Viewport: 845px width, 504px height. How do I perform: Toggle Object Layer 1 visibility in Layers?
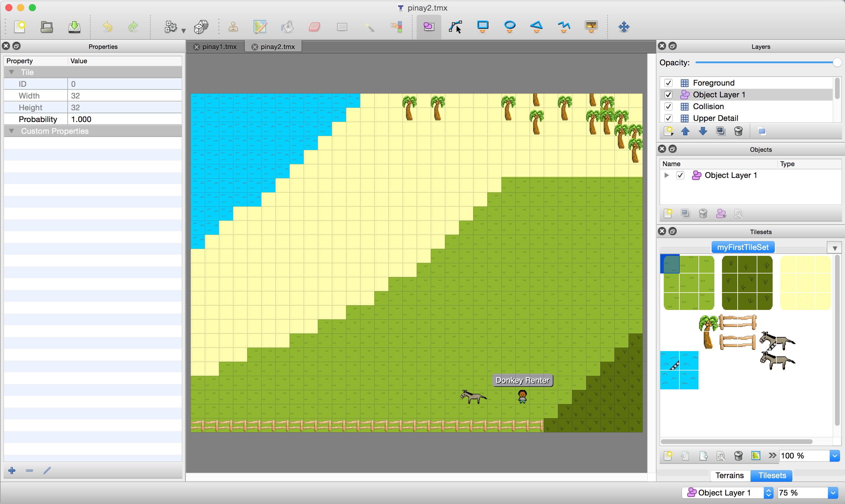[x=668, y=95]
